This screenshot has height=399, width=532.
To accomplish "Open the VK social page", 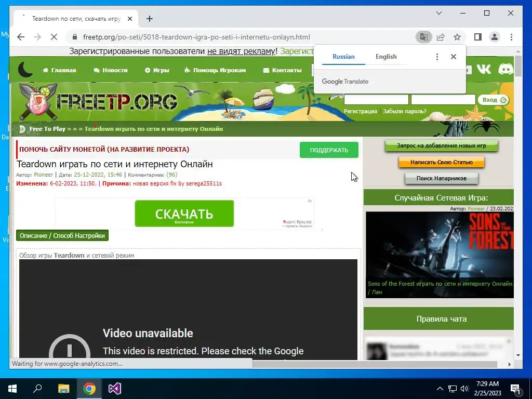I will tap(484, 70).
